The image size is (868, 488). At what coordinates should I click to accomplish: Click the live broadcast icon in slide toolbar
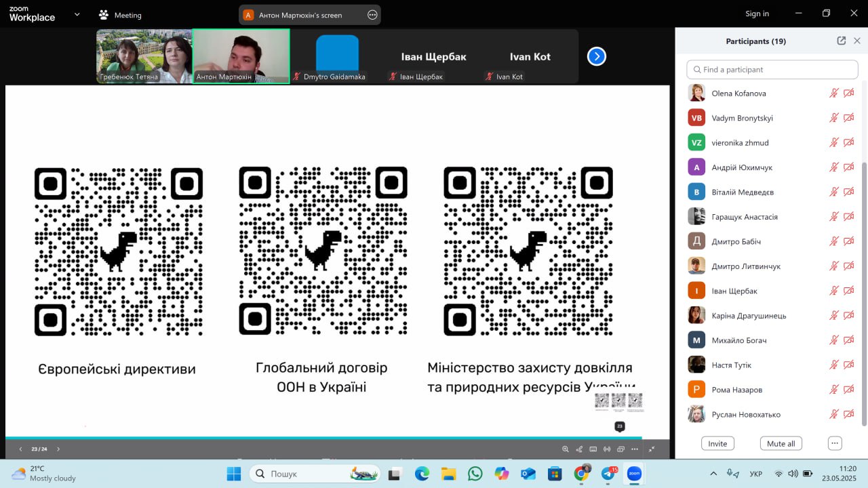point(607,449)
